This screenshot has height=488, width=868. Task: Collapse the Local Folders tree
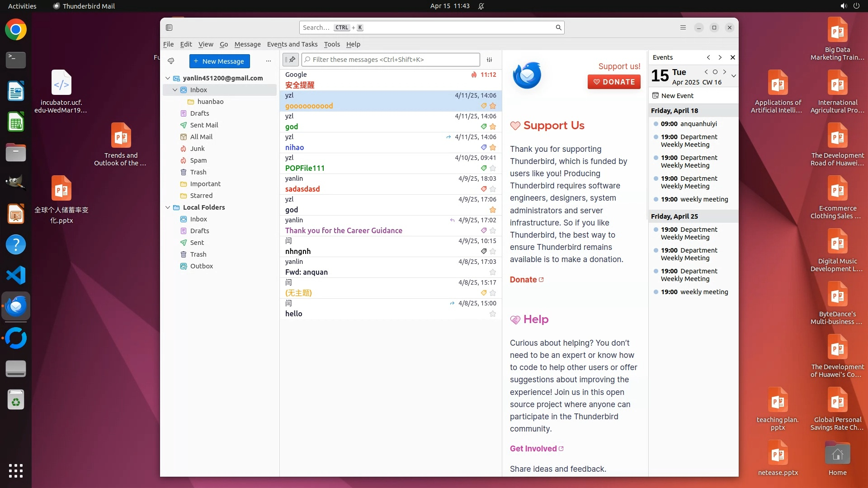tap(168, 207)
